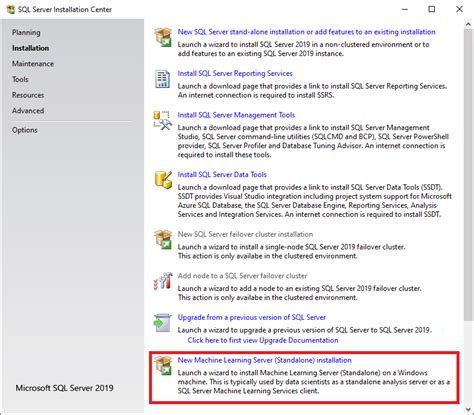Click the Reporting Services report icon
This screenshot has height=415, width=474.
(163, 79)
